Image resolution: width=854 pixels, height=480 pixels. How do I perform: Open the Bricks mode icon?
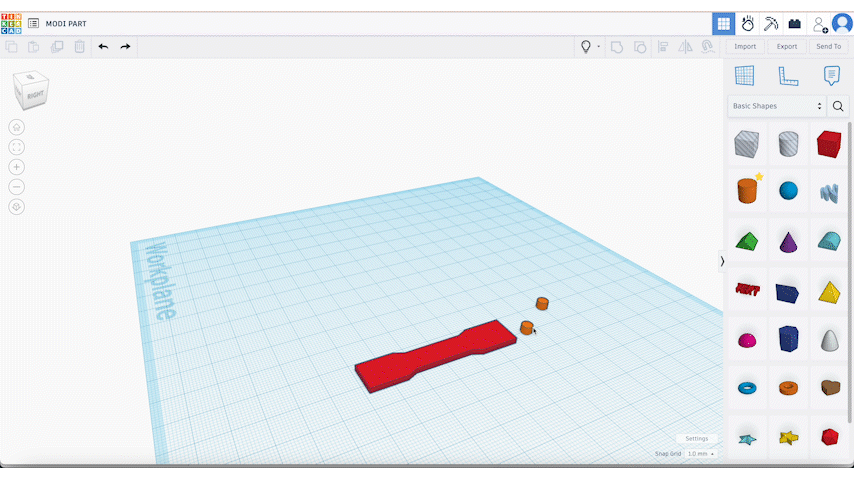pos(795,23)
